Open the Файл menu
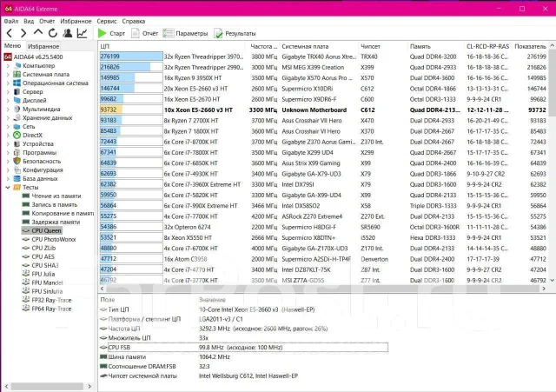 [x=11, y=21]
